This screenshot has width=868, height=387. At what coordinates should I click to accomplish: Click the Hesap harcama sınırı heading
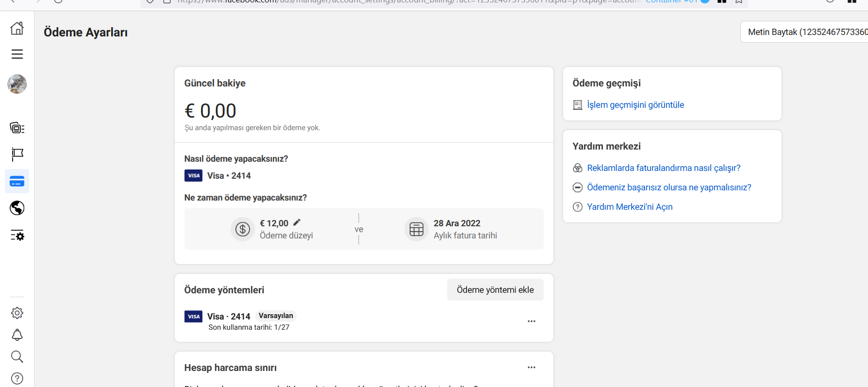point(231,368)
